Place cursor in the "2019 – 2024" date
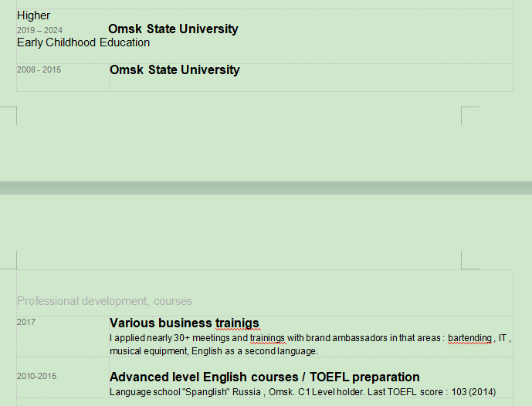 39,30
